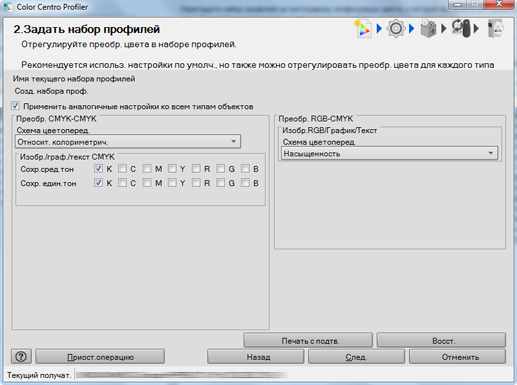Toggle K checkbox in Сохр. един.тон row
This screenshot has width=517, height=385.
click(98, 183)
